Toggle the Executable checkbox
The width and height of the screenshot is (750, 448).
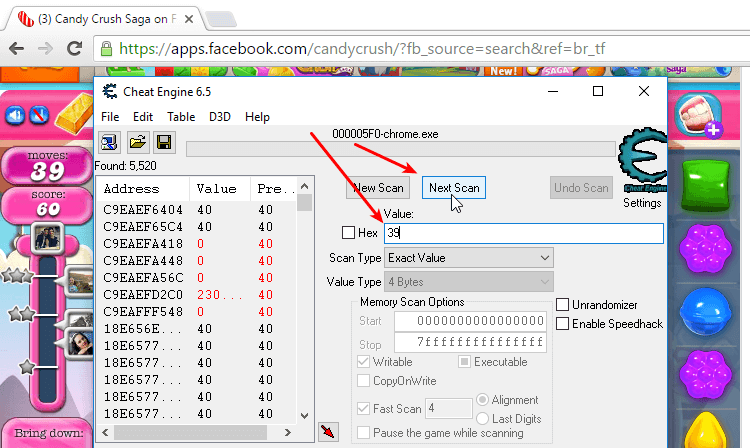click(464, 361)
